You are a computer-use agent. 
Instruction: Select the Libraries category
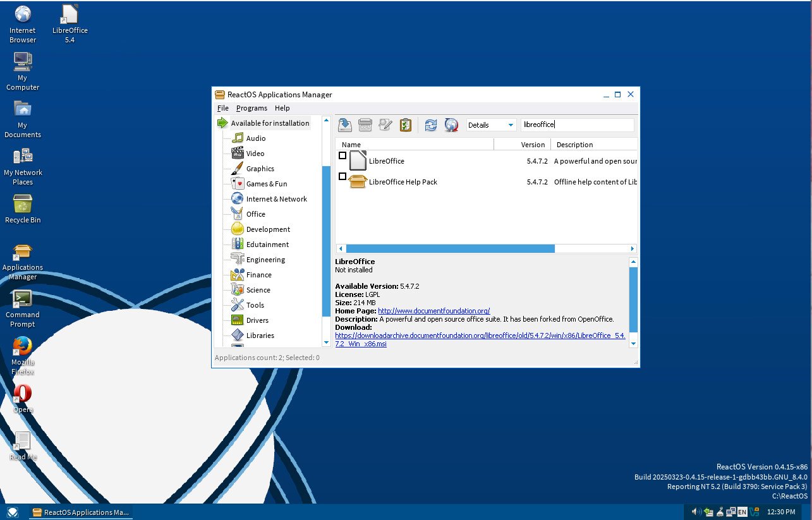(x=253, y=336)
